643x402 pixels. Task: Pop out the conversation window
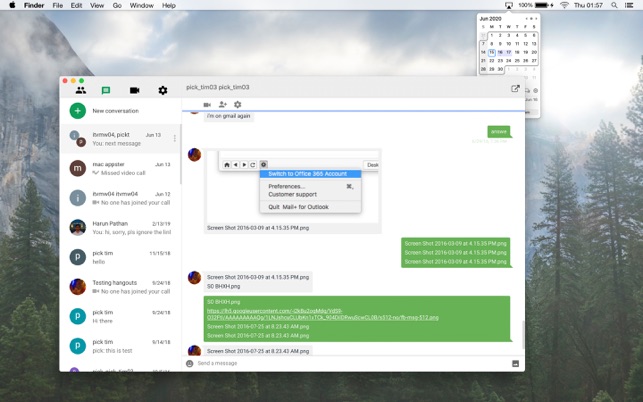click(x=515, y=88)
